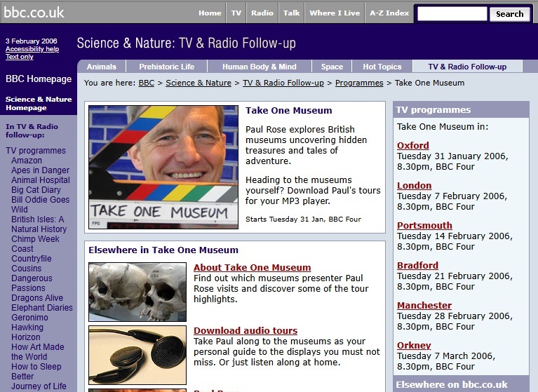538x392 pixels.
Task: Open Elephant Diaries sidebar link
Action: pyautogui.click(x=42, y=308)
